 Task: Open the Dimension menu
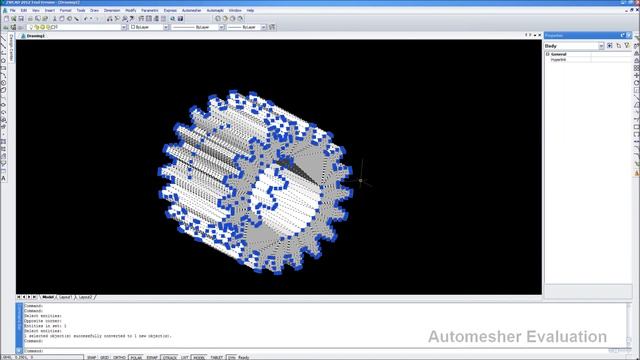(112, 10)
